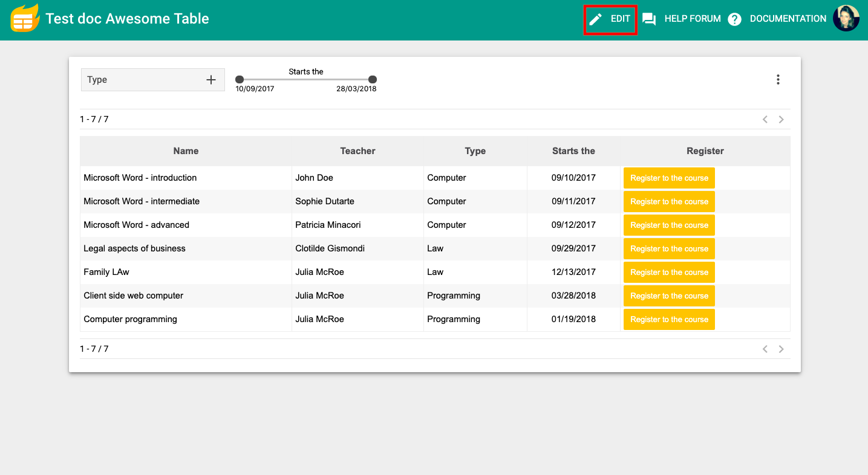868x475 pixels.
Task: Click the bottom next page arrow
Action: [782, 349]
